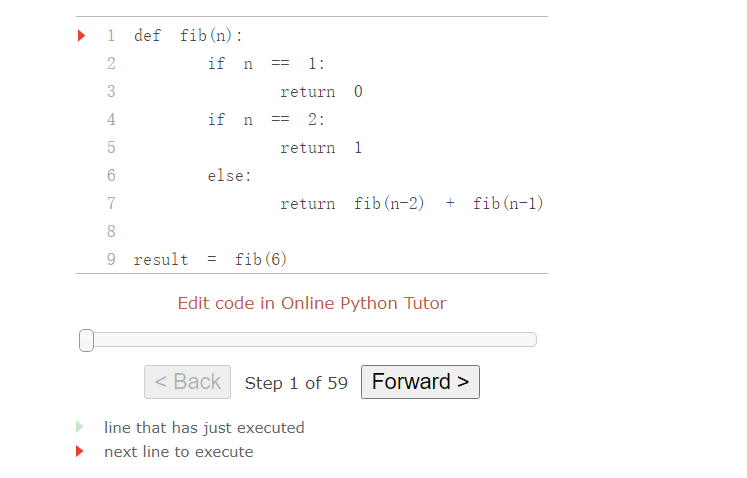Click line number 2 in the gutter

point(111,63)
